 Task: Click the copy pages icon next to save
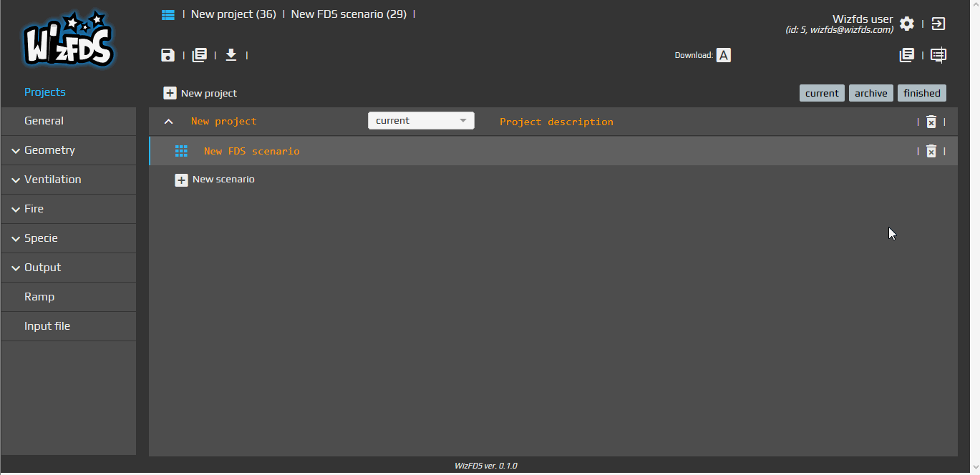coord(199,55)
